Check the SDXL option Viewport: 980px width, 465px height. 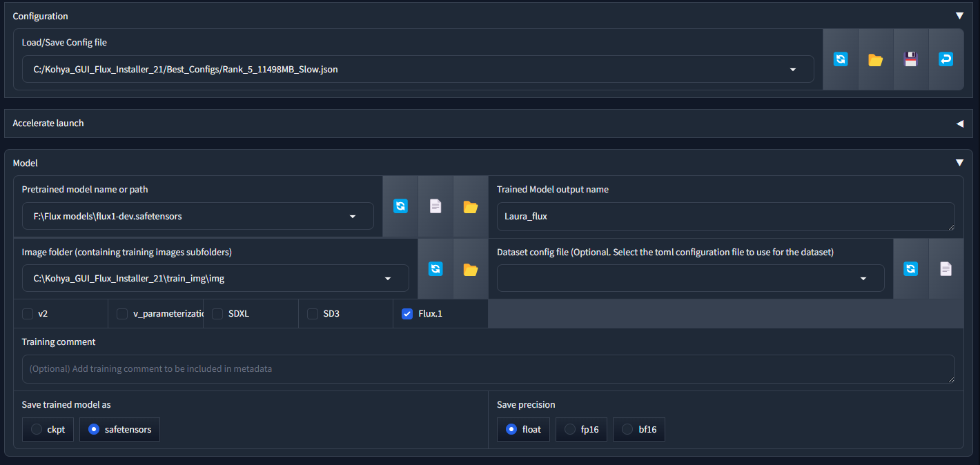[217, 314]
